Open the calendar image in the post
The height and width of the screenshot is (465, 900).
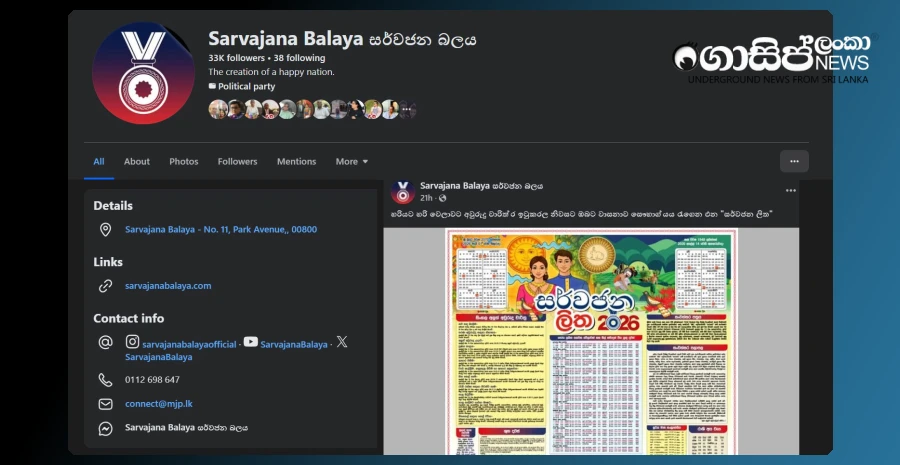pyautogui.click(x=591, y=340)
